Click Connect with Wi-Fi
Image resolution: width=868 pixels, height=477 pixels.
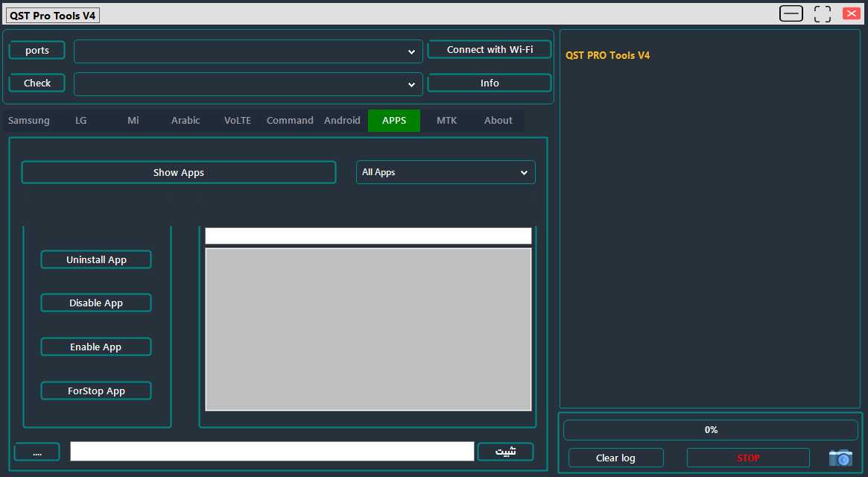tap(489, 49)
